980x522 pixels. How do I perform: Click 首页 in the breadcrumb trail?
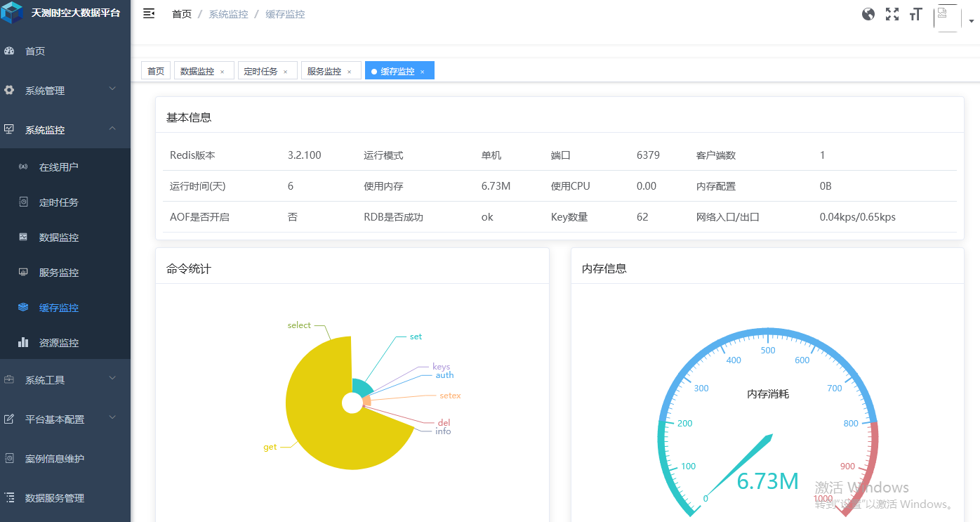tap(181, 13)
